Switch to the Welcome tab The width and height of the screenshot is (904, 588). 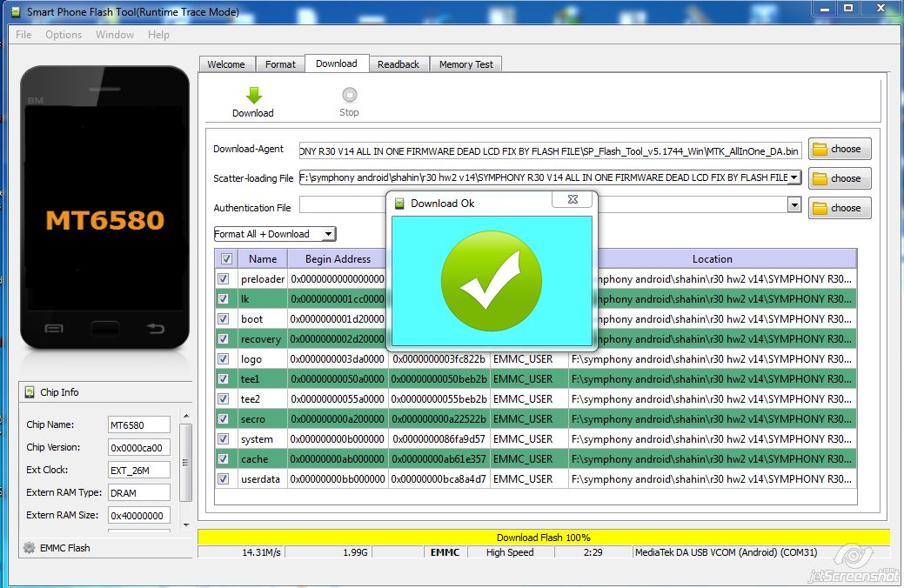[x=226, y=64]
